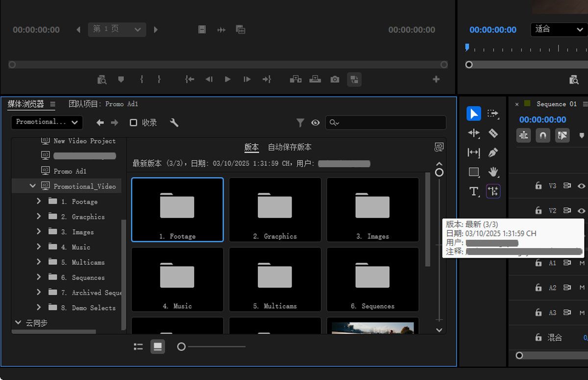Switch to the 自动保存版本 tab
Image resolution: width=588 pixels, height=380 pixels.
coord(290,147)
